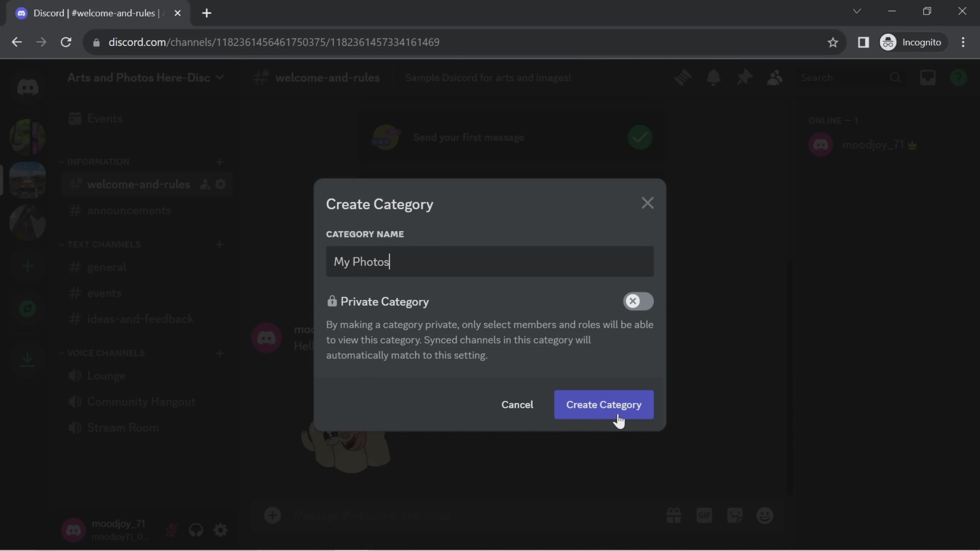Add a channel to VOICE CHANNELS
Screen dimensions: 980x551
(x=219, y=353)
